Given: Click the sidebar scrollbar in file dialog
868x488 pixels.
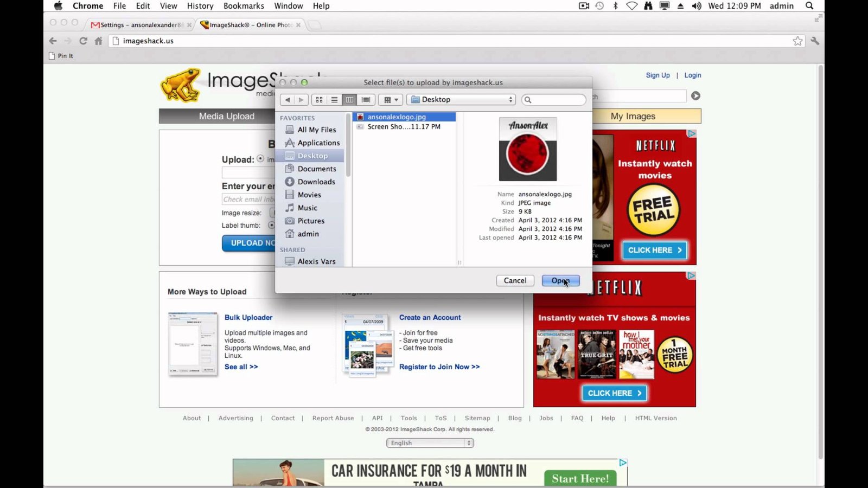Looking at the screenshot, I should point(348,145).
